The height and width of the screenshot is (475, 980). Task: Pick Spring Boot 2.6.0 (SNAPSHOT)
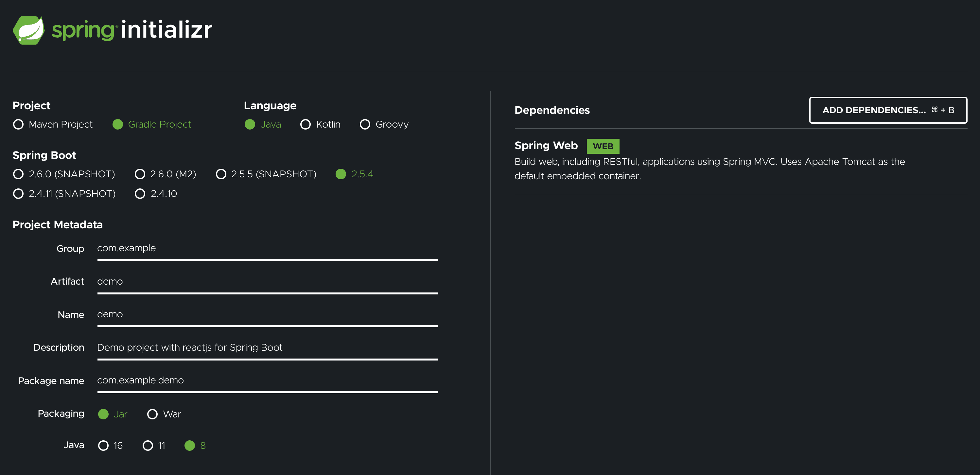pyautogui.click(x=18, y=174)
